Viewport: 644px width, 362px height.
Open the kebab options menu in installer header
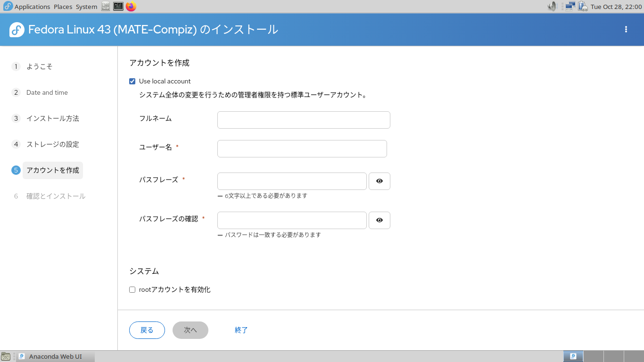coord(626,29)
